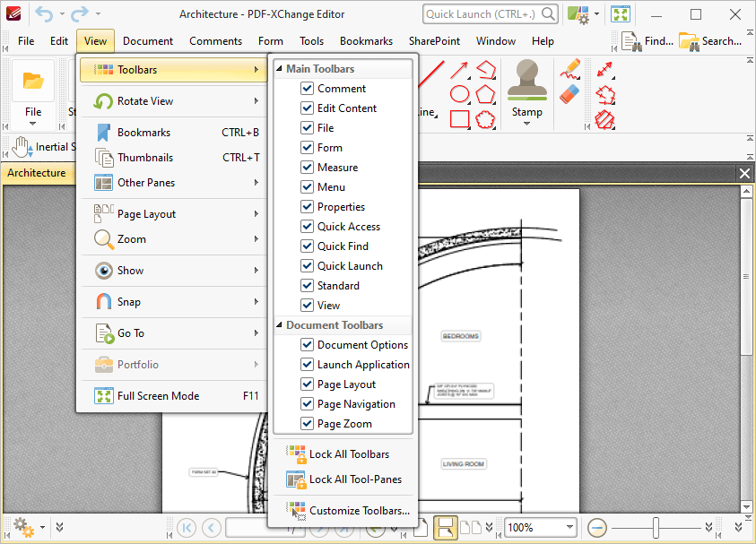Open the Document menu

coord(147,40)
